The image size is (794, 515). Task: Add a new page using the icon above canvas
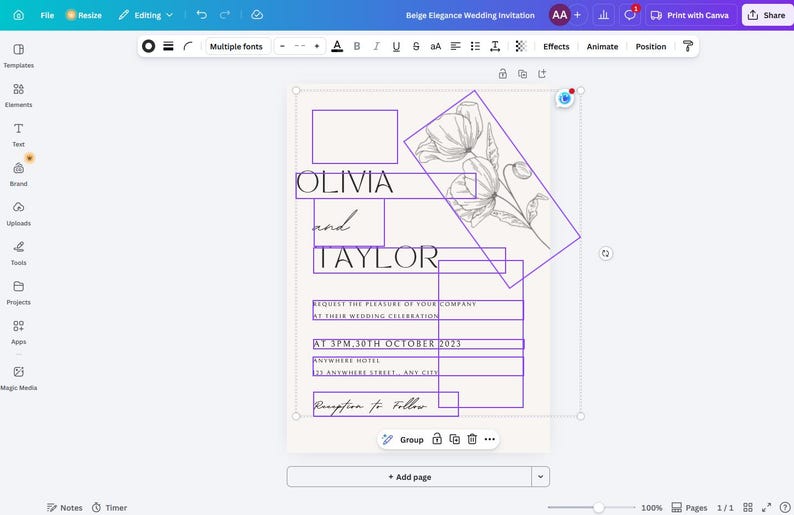click(x=542, y=74)
